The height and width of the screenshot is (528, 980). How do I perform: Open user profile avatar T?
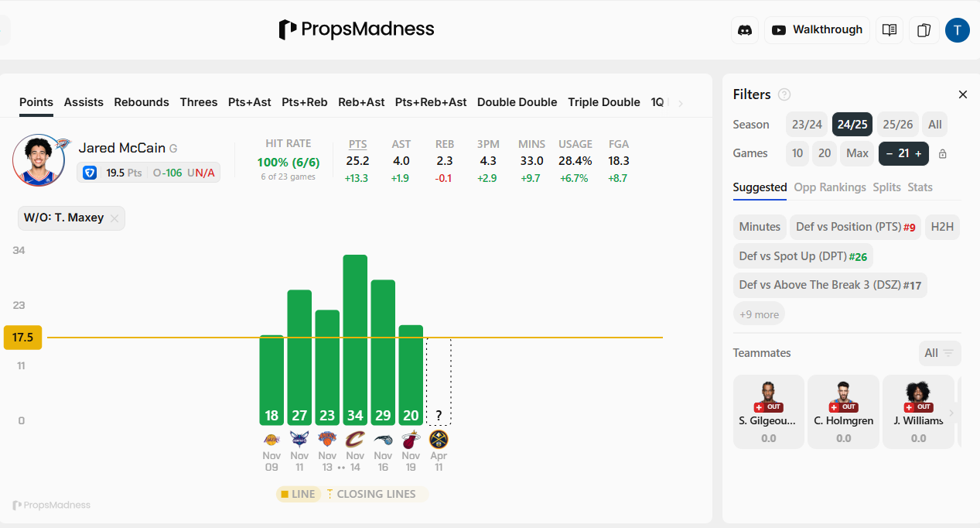coord(957,30)
